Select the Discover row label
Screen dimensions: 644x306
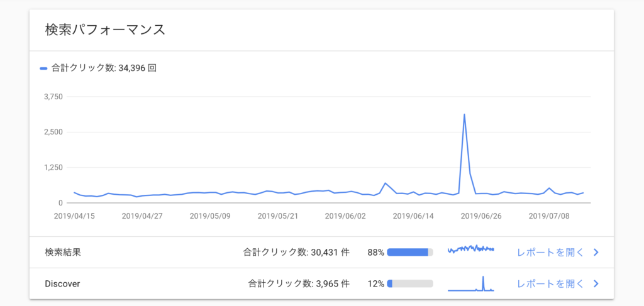[62, 283]
